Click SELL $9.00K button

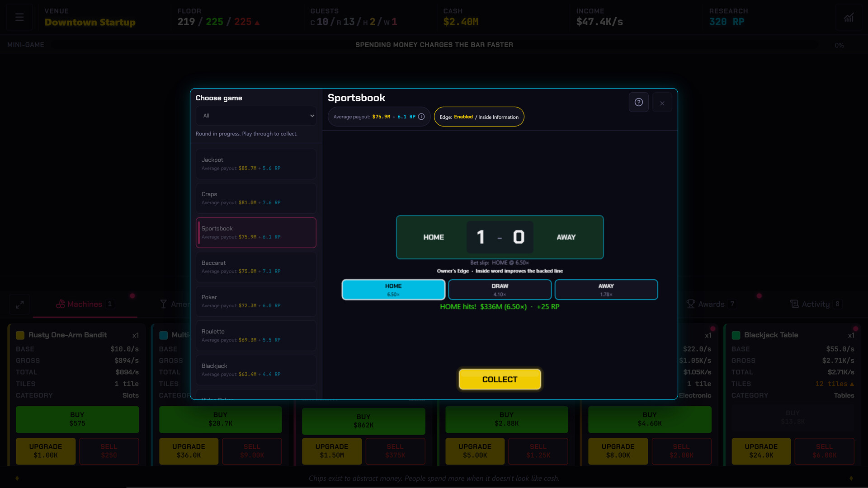tap(252, 450)
